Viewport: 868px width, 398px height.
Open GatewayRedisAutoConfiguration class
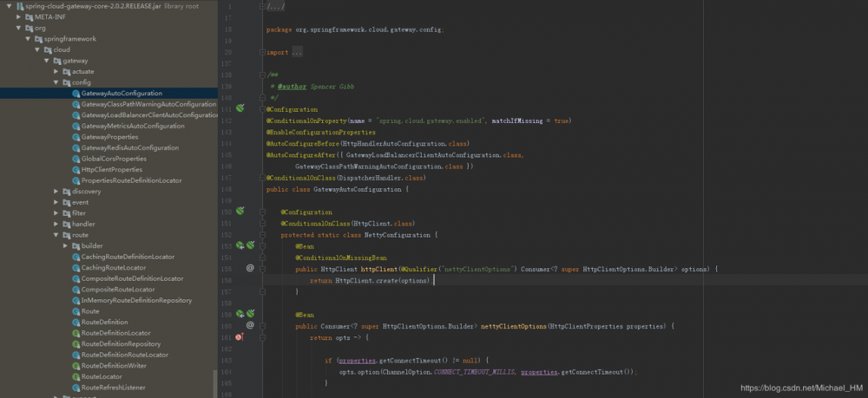click(130, 147)
